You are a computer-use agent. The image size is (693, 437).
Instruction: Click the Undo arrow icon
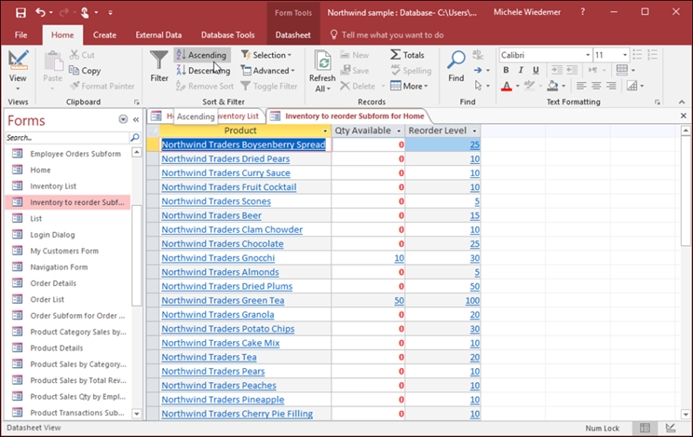40,12
